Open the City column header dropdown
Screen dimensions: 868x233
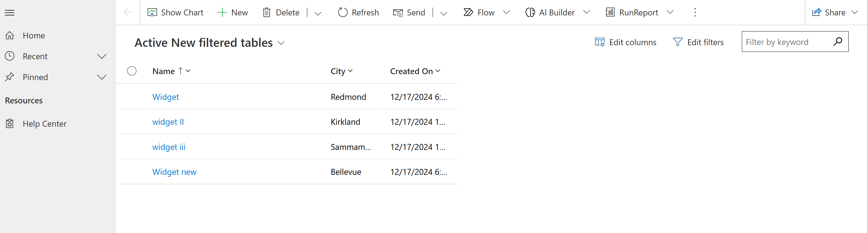point(350,71)
